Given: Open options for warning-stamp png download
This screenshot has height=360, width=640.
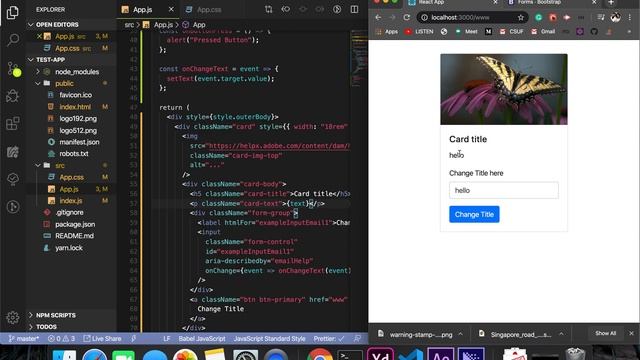Looking at the screenshot, I should coord(460,334).
